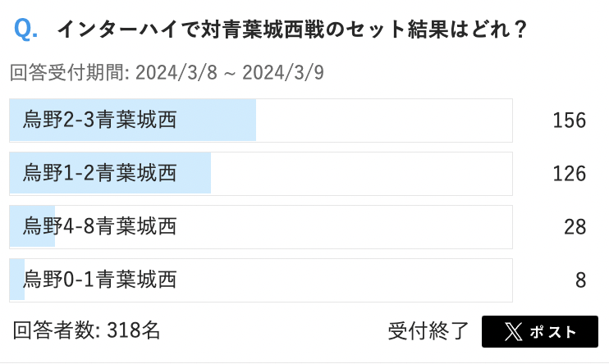Select the 烏野0-1青葉城西 answer option
609x364 pixels.
[100, 280]
